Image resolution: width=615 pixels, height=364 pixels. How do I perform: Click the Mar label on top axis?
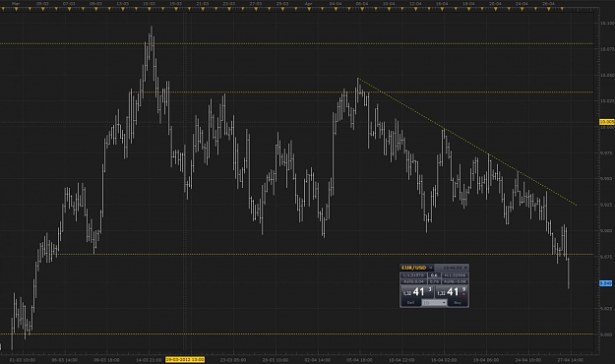point(16,4)
